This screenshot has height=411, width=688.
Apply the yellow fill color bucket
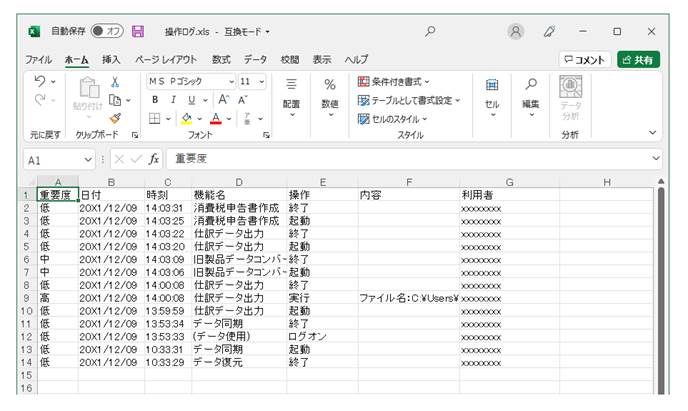(186, 118)
